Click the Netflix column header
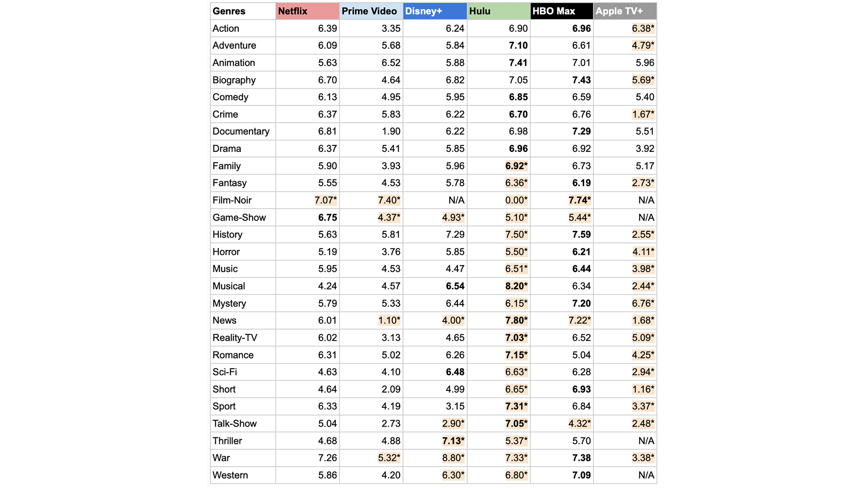 click(307, 11)
